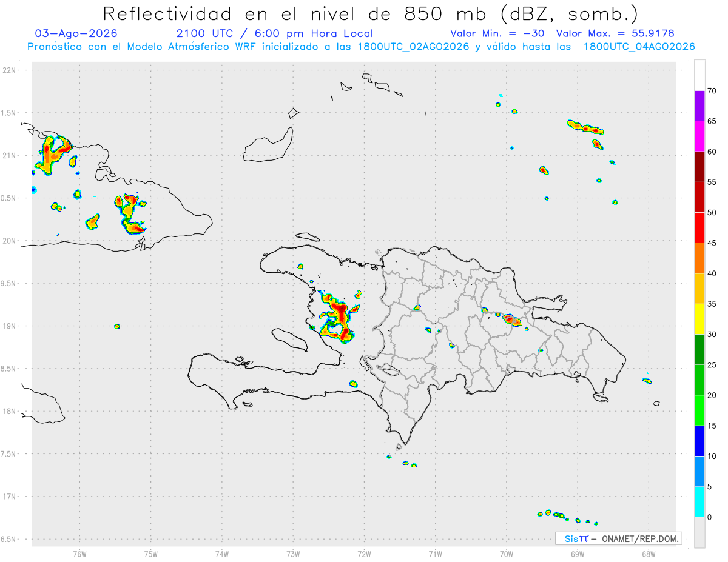Click the dark blue 10–15 dBZ colorbar segment
The height and width of the screenshot is (562, 728).
pyautogui.click(x=699, y=441)
